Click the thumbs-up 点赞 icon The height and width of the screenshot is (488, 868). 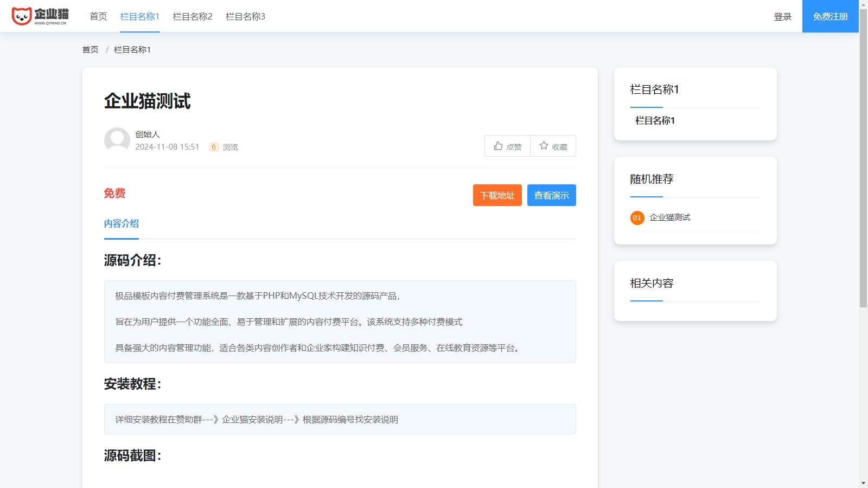pos(498,146)
